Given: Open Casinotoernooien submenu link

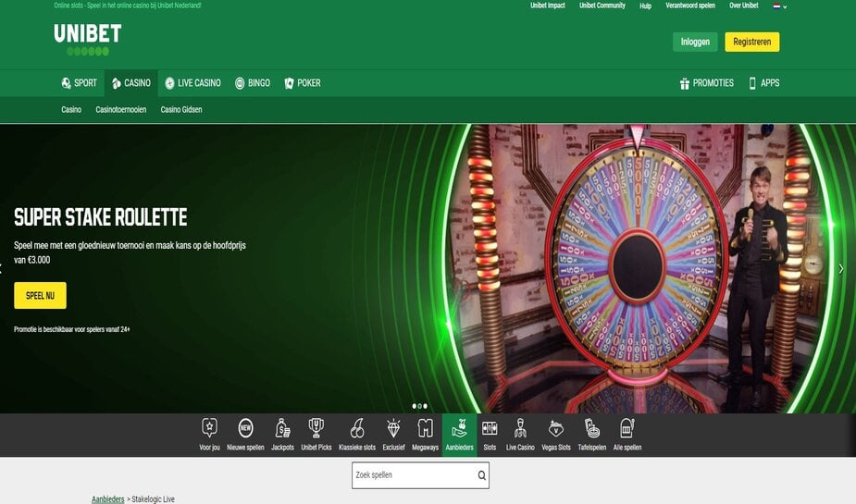Looking at the screenshot, I should (120, 110).
